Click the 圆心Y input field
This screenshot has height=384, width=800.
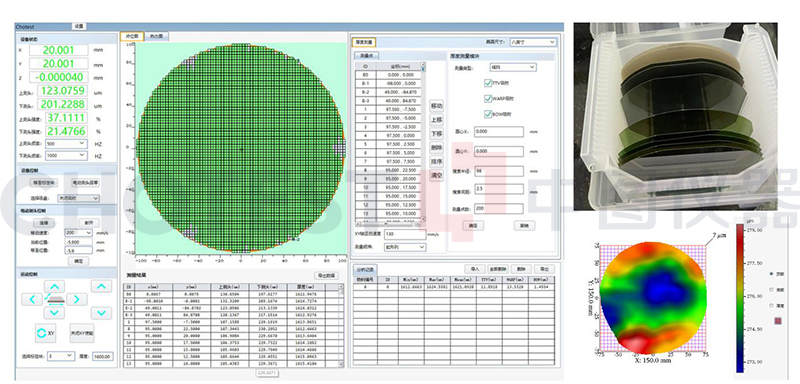point(498,151)
